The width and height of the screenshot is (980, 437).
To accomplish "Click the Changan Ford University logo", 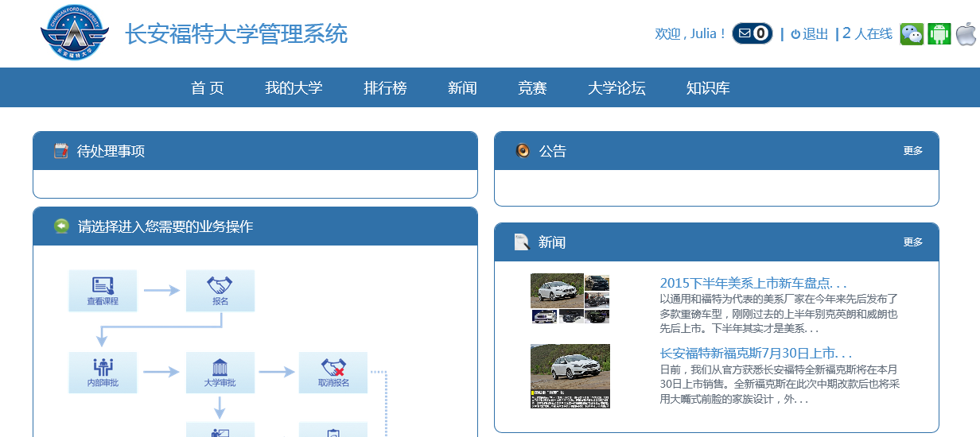I will [x=73, y=34].
